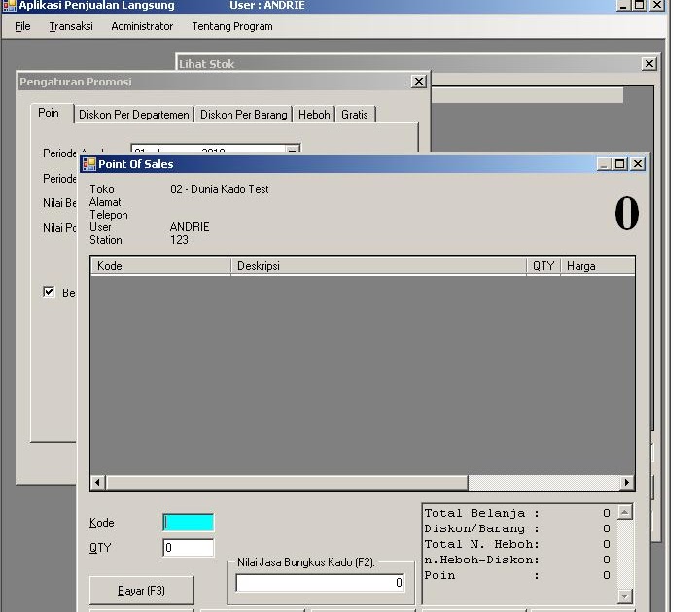Screen dimensions: 700x612
Task: Click the Aplikasi Penjualan Langsung app icon
Action: 10,6
